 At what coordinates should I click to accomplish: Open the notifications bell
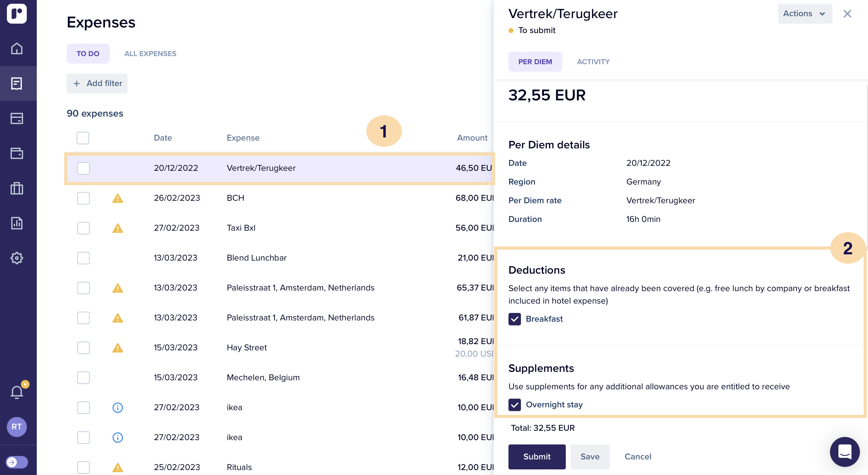17,392
